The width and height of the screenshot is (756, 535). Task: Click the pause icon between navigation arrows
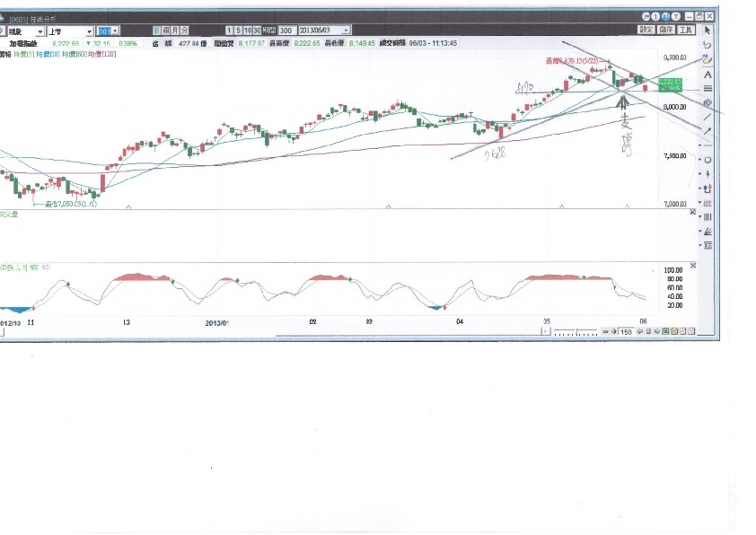pyautogui.click(x=648, y=331)
